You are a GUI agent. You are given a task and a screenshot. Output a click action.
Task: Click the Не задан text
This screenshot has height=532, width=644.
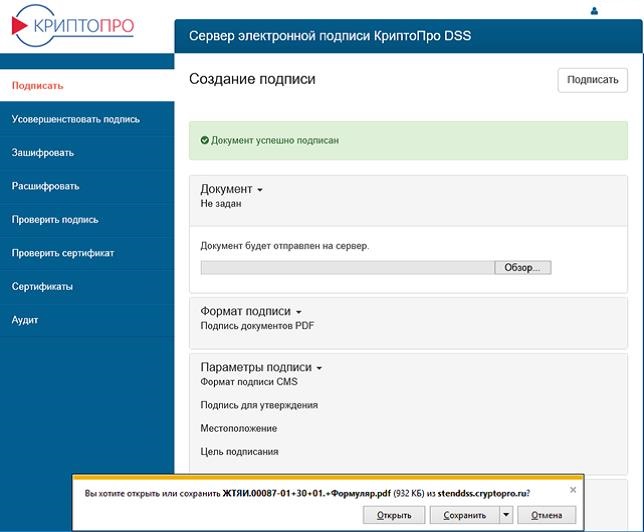tap(221, 204)
